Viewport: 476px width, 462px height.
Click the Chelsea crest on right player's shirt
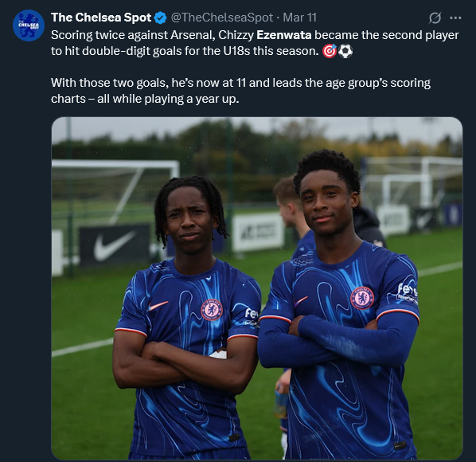click(362, 298)
